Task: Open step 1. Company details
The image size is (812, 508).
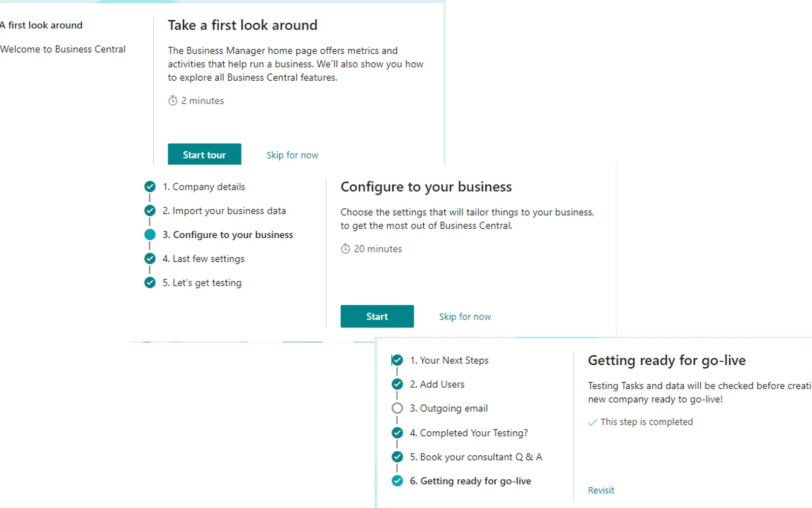Action: coord(204,186)
